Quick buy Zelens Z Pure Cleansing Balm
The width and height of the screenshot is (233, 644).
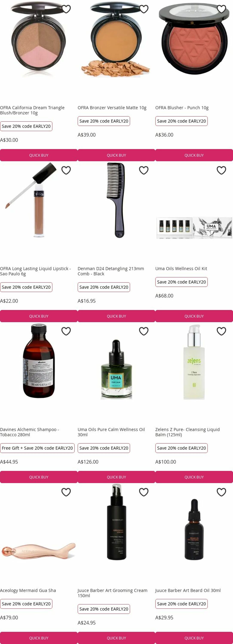pyautogui.click(x=194, y=477)
